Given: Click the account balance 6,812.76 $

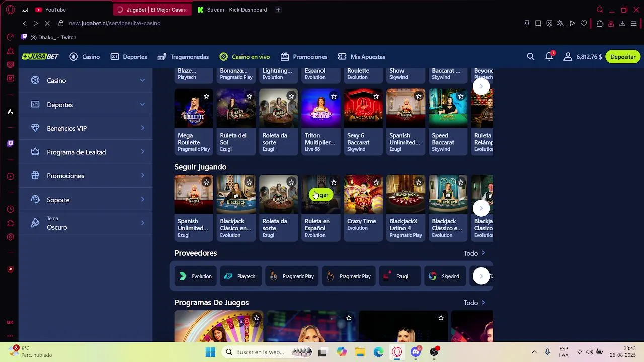Looking at the screenshot, I should click(589, 57).
